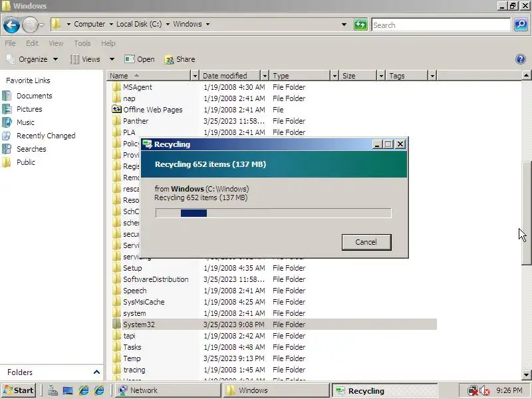The image size is (532, 399).
Task: Open Searches in Favorite Links
Action: coord(31,149)
